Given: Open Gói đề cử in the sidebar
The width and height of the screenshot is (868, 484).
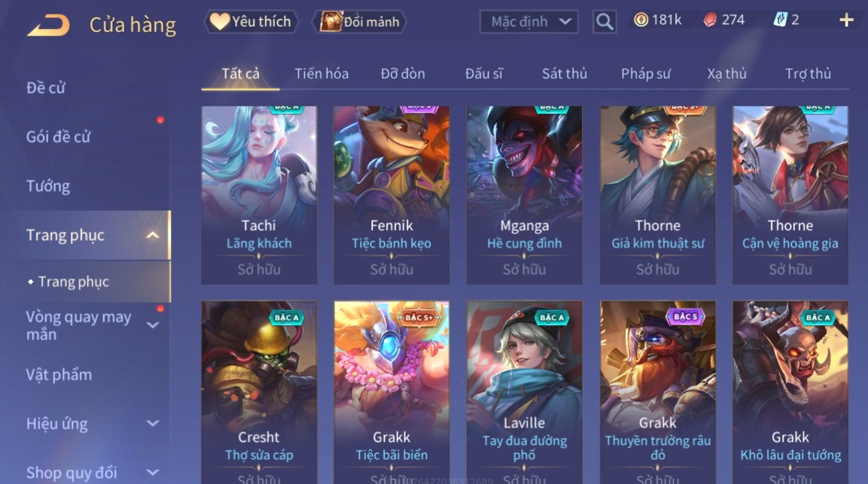Looking at the screenshot, I should pyautogui.click(x=58, y=137).
